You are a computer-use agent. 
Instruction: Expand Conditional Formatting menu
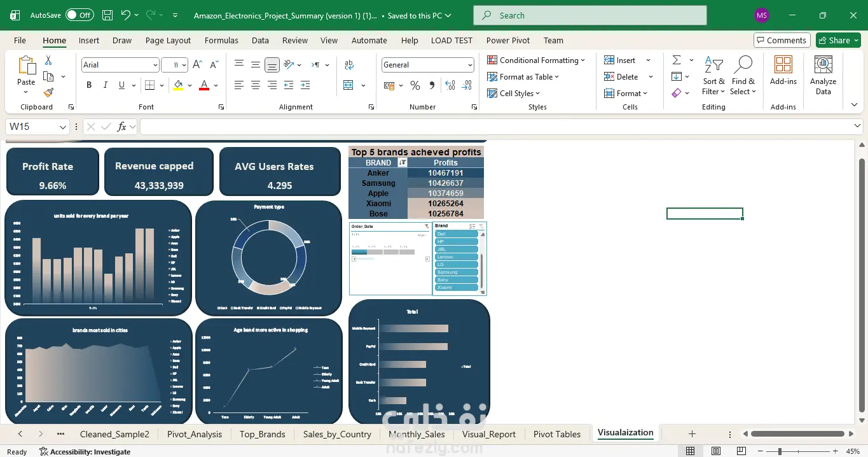536,60
